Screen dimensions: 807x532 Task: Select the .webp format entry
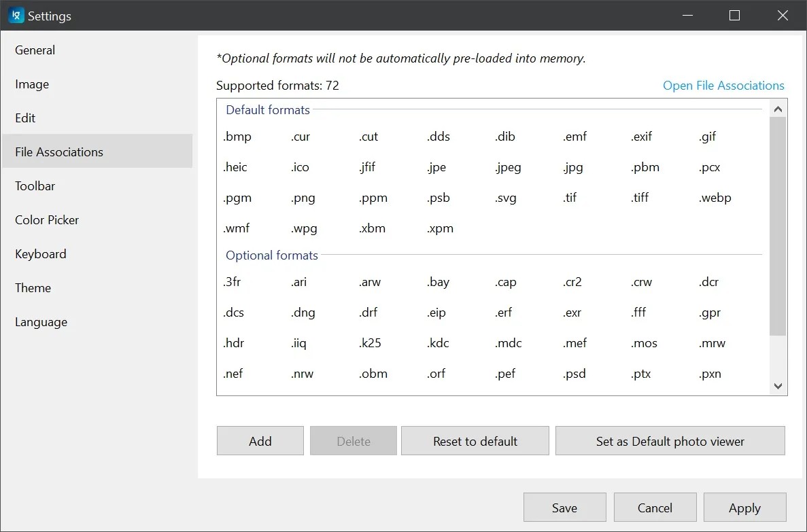[715, 198]
